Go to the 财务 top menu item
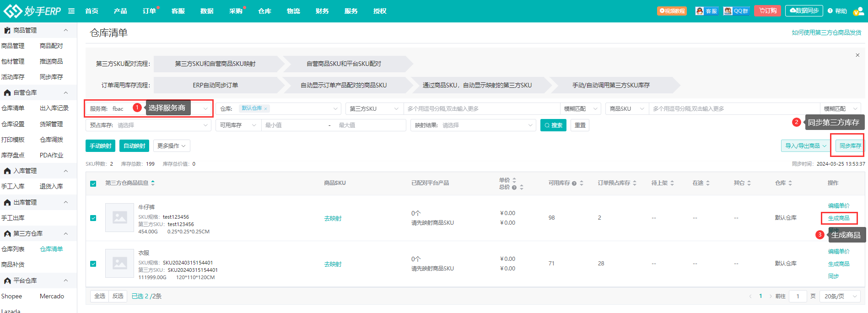This screenshot has width=868, height=313. click(322, 11)
